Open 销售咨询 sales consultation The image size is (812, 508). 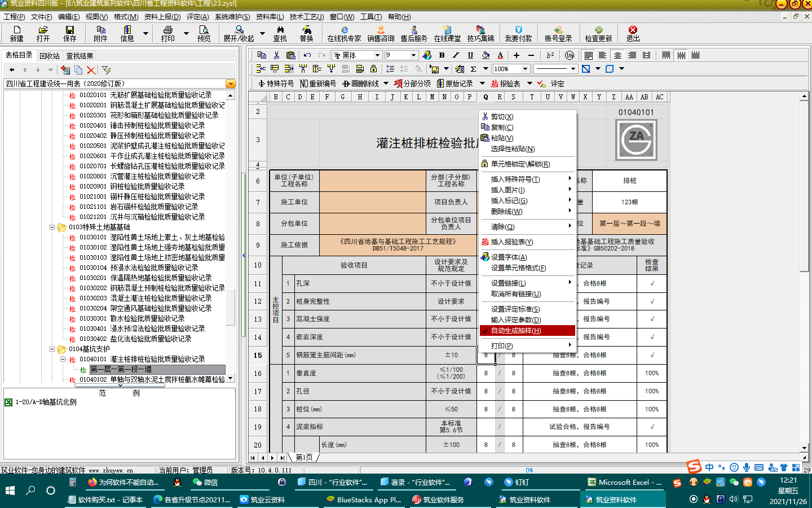point(381,34)
